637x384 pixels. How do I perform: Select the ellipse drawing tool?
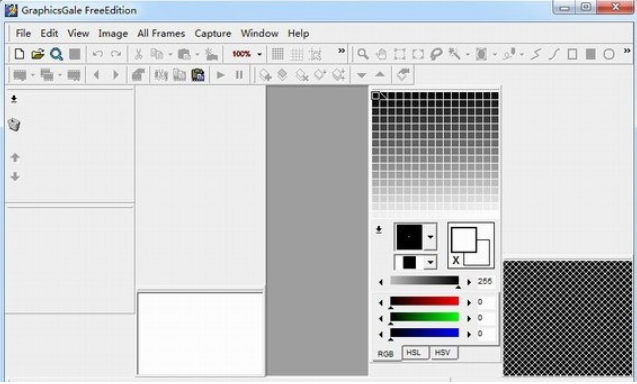609,54
